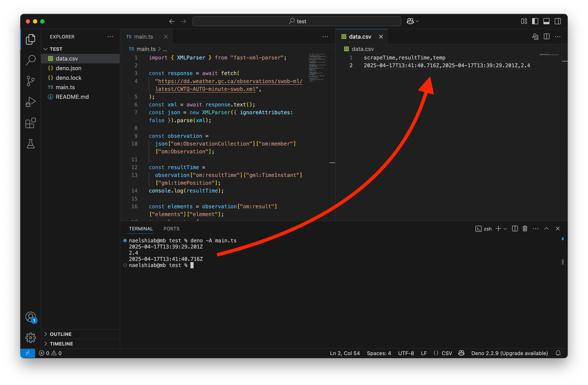Customize layout from title bar icon
The height and width of the screenshot is (385, 588).
click(x=524, y=21)
